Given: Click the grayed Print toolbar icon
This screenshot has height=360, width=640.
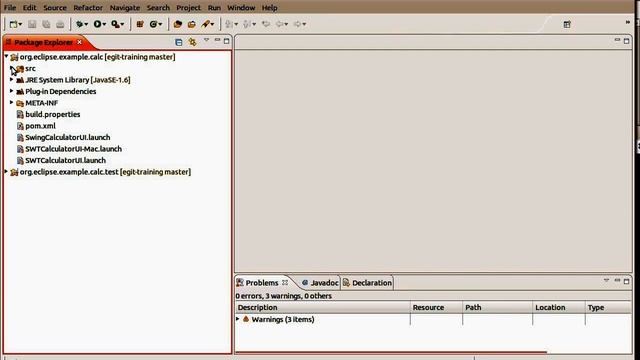Looking at the screenshot, I should tap(60, 24).
